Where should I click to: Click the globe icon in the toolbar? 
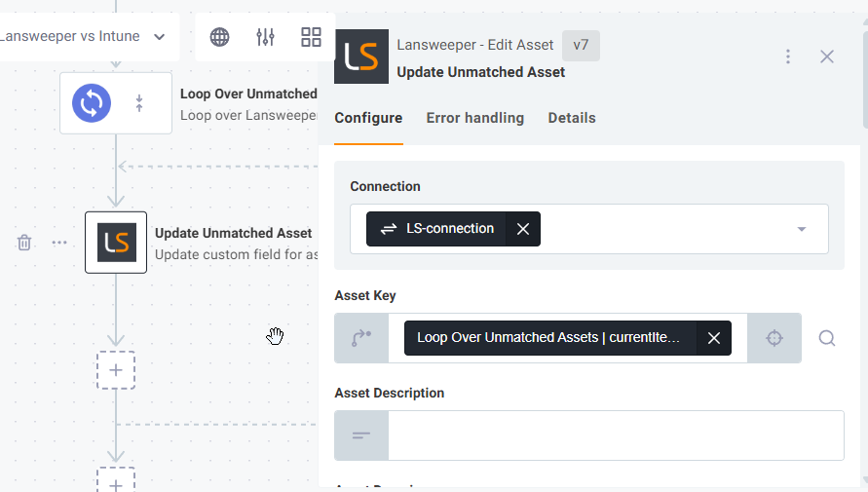(x=220, y=37)
